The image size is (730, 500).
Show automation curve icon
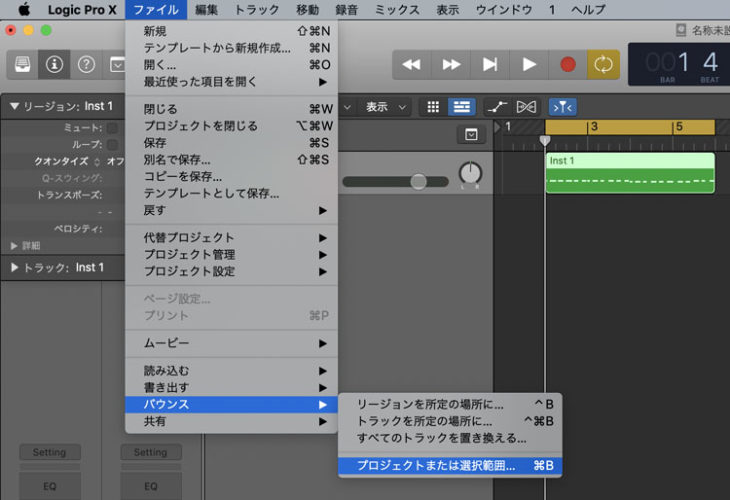tap(495, 106)
